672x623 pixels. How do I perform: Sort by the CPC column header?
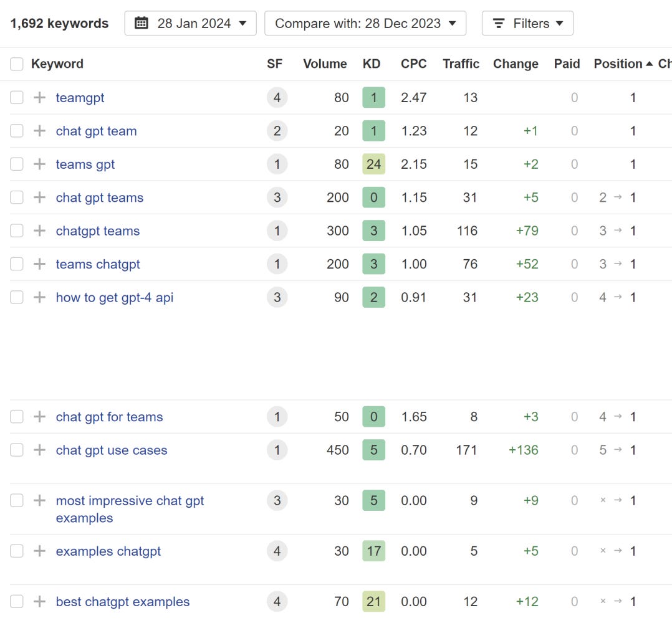pyautogui.click(x=413, y=64)
